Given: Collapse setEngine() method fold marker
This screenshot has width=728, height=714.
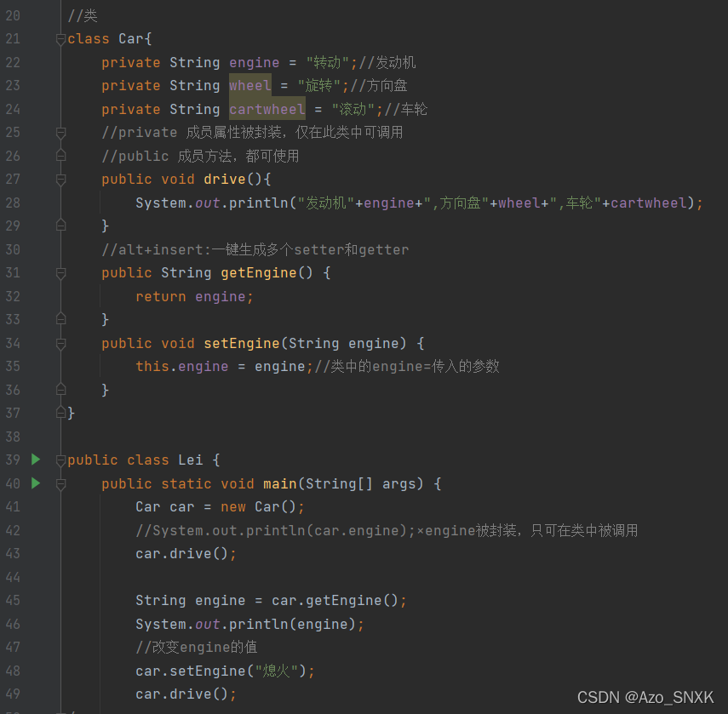Looking at the screenshot, I should click(x=60, y=343).
